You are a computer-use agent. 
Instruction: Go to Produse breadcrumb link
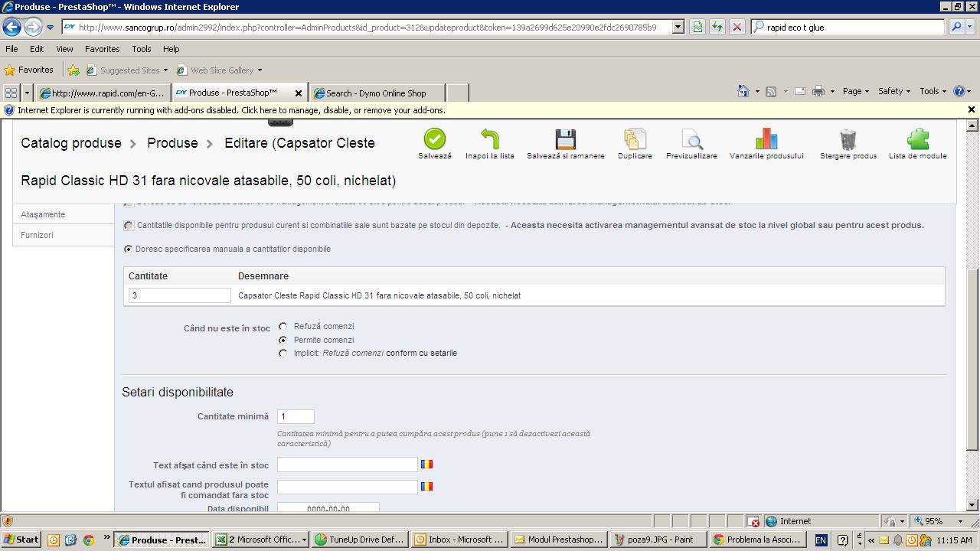pos(172,143)
